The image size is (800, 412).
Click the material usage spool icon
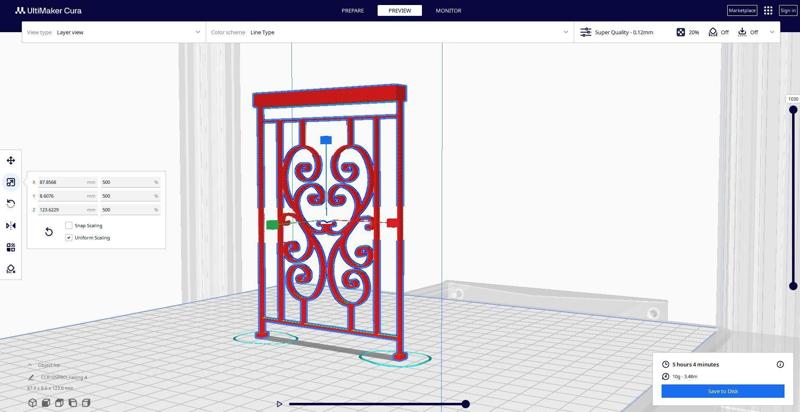pyautogui.click(x=665, y=376)
